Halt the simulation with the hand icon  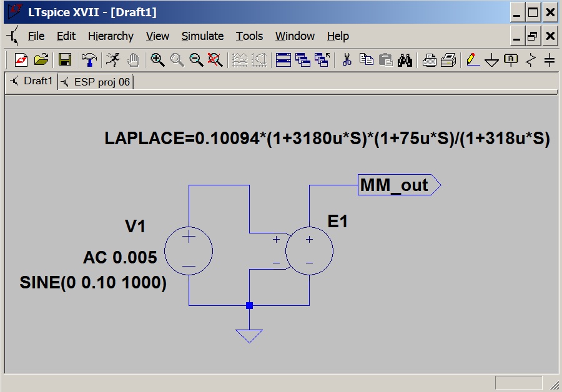(x=133, y=60)
